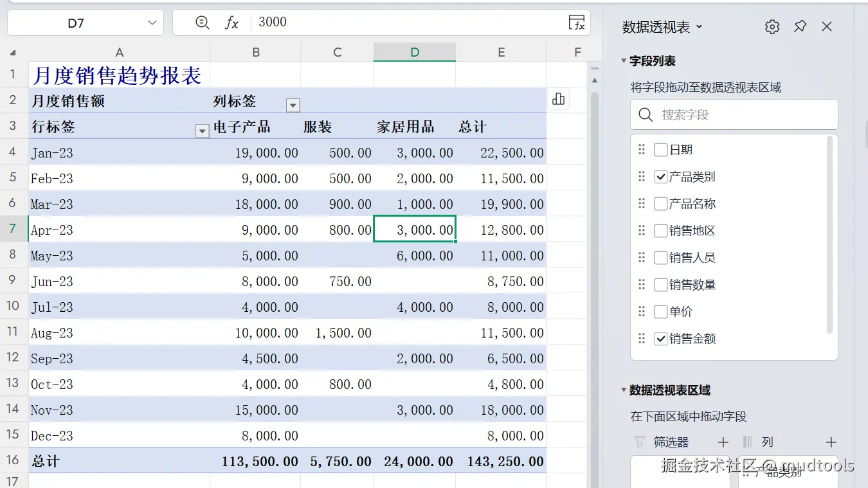
Task: Click cell with 19,000.00
Action: pos(255,152)
